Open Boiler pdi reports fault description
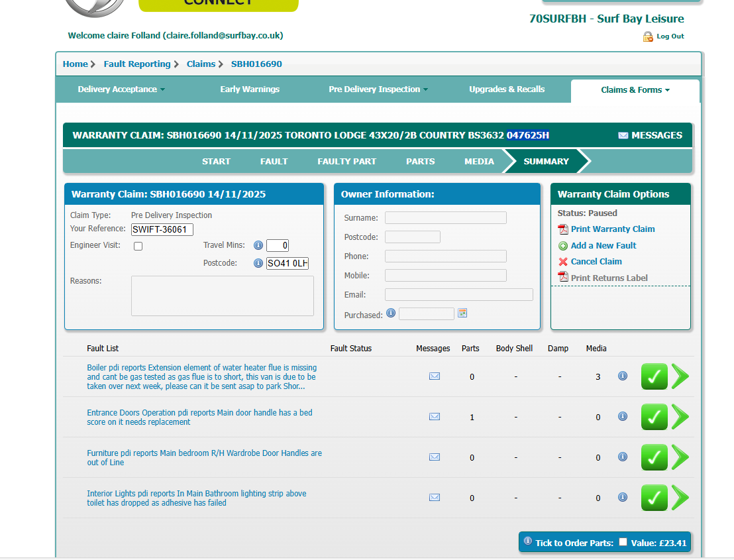 click(x=202, y=377)
